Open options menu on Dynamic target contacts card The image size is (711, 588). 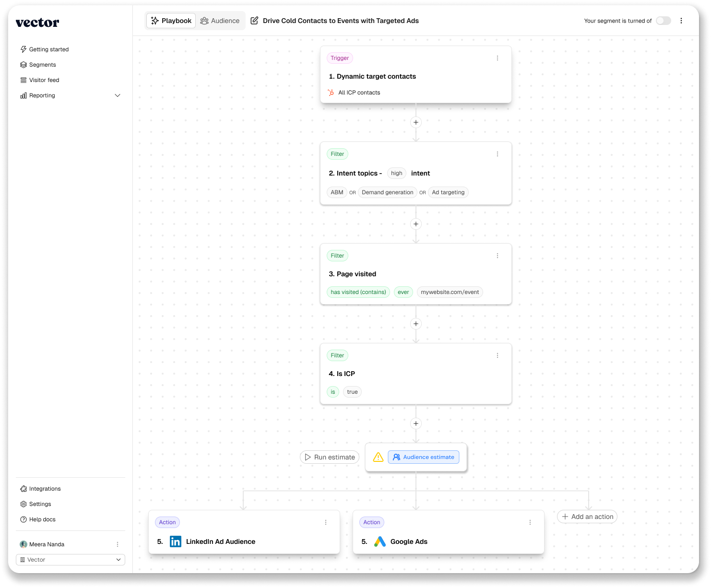498,58
